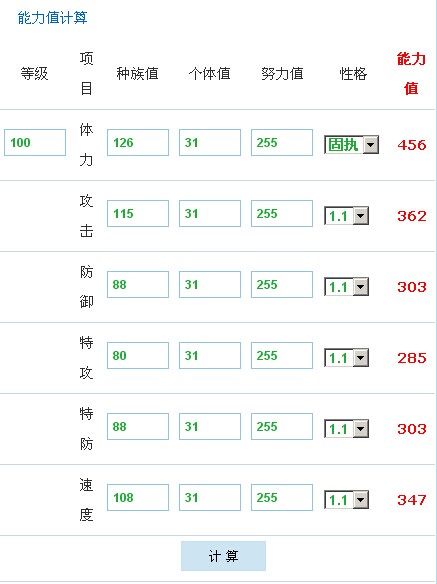Click the 计算 button
The height and width of the screenshot is (584, 437).
pos(223,556)
